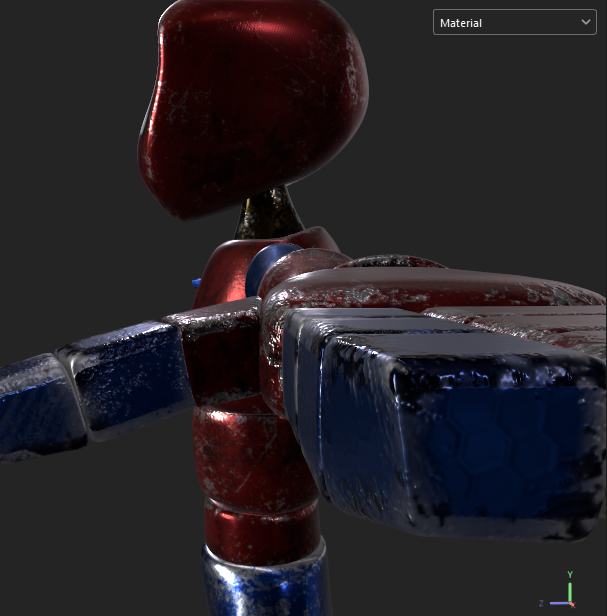Viewport: 607px width, 616px height.
Task: Click the small blue spot left of chest
Action: click(197, 284)
